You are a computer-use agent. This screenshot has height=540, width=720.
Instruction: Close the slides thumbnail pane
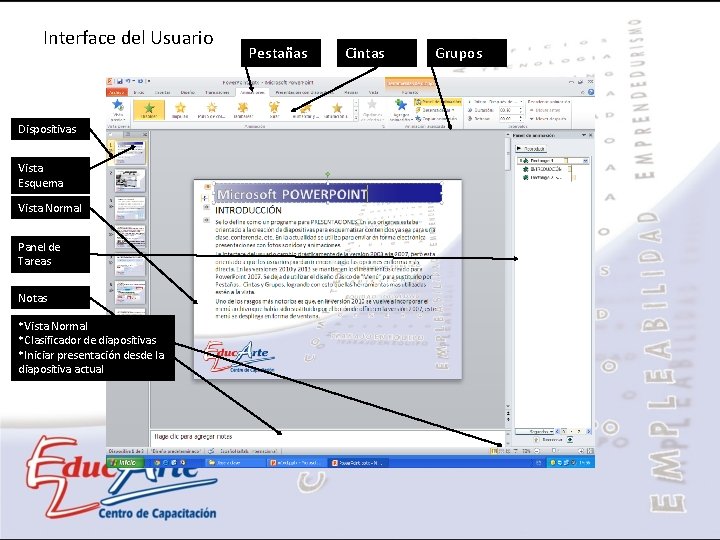click(145, 134)
